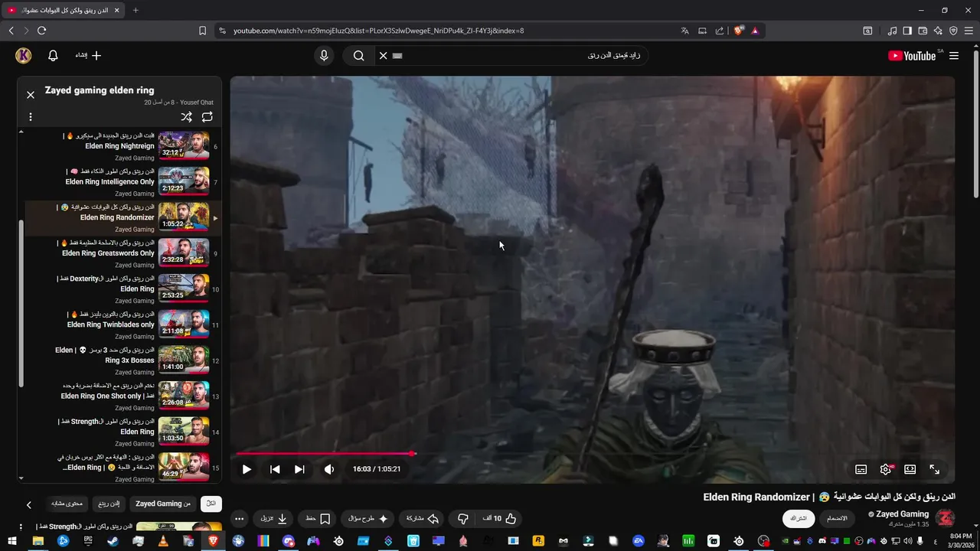The width and height of the screenshot is (980, 551).
Task: Download the video (تنزيل)
Action: click(x=273, y=519)
